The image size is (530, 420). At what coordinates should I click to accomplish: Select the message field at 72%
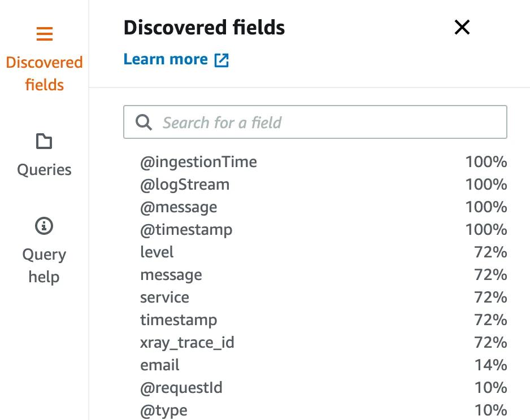click(x=171, y=275)
